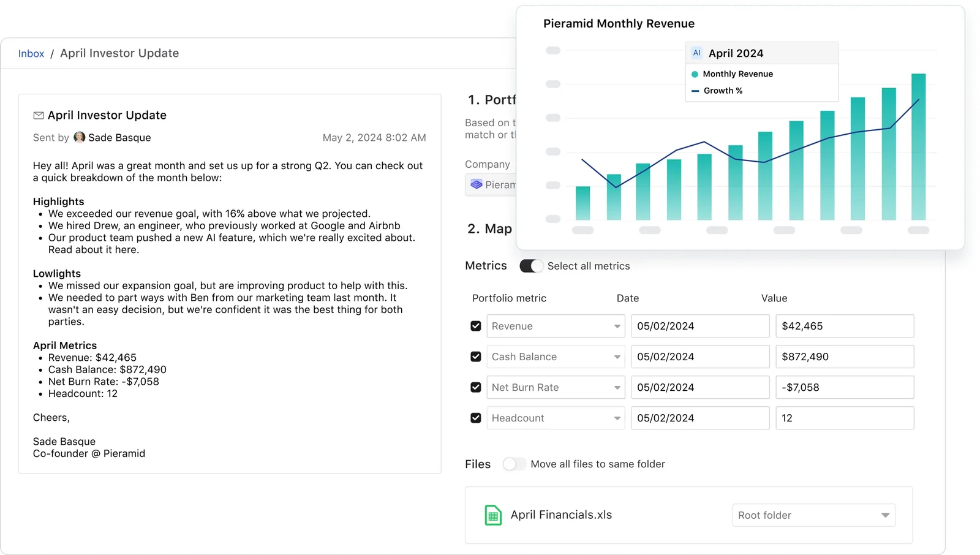Click the Growth % legend line marker

pyautogui.click(x=695, y=91)
